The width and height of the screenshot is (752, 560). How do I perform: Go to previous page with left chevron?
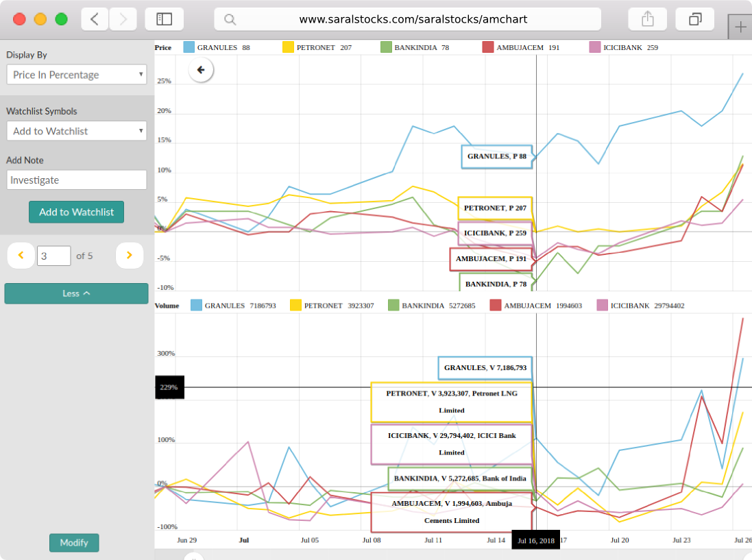pos(21,256)
